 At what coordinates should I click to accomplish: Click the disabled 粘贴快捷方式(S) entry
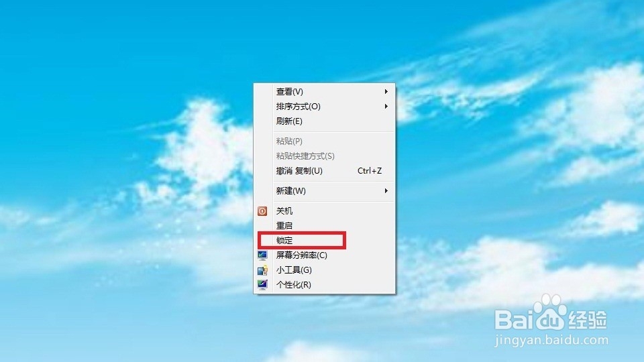325,156
